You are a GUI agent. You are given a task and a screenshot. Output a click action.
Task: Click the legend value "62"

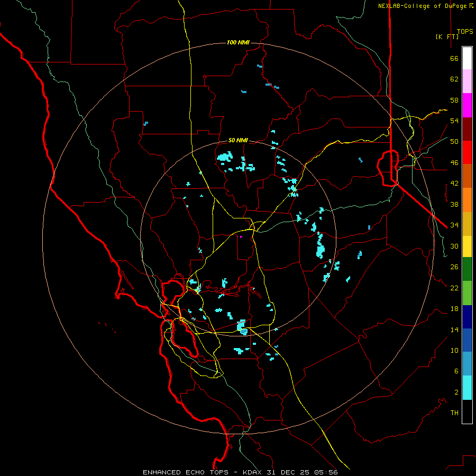(454, 79)
